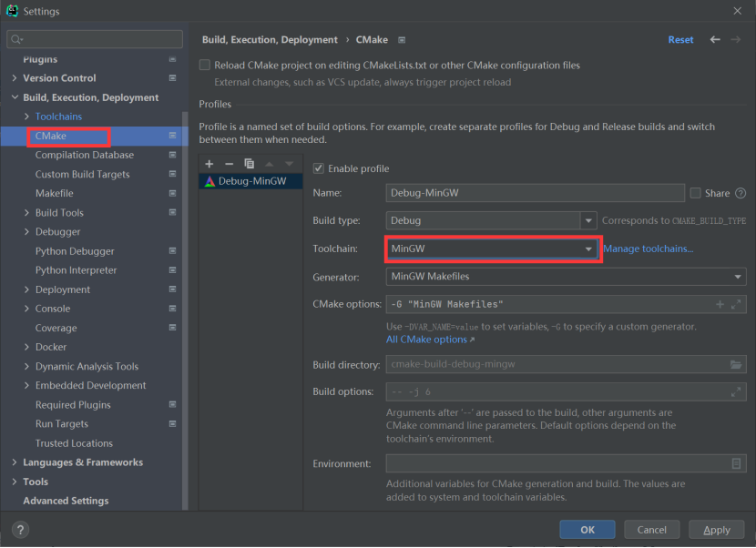Copy the selected CMake profile
Viewport: 756px width, 548px height.
click(249, 164)
